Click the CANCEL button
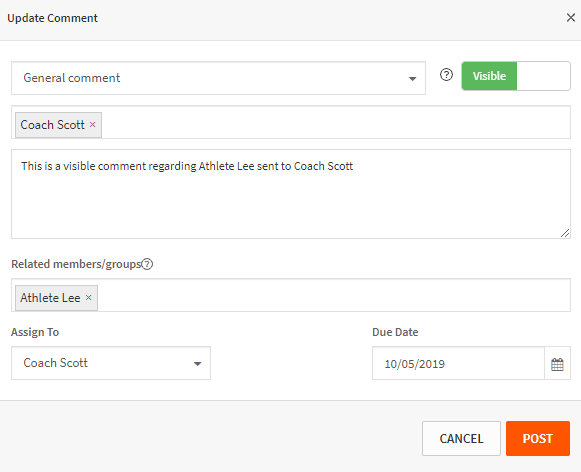The image size is (581, 472). click(461, 438)
